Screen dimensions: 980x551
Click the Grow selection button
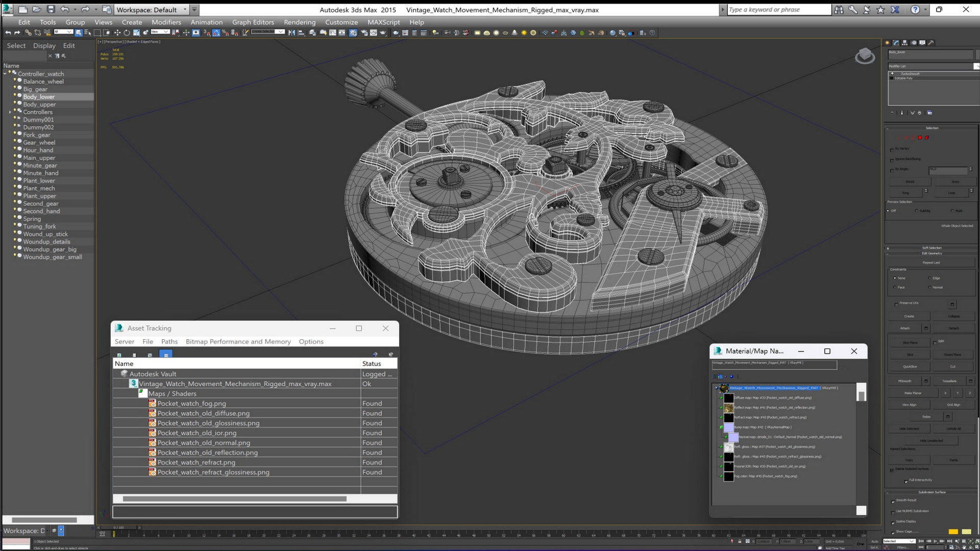955,182
